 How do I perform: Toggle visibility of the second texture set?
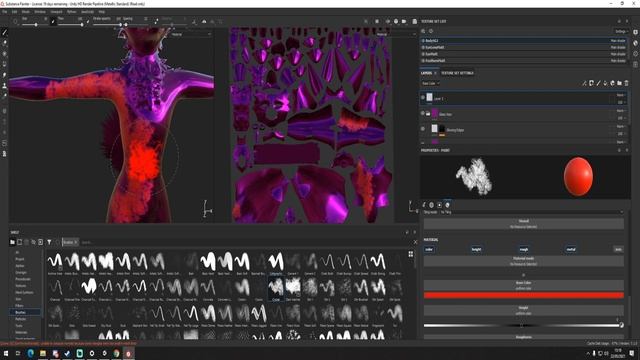(423, 47)
